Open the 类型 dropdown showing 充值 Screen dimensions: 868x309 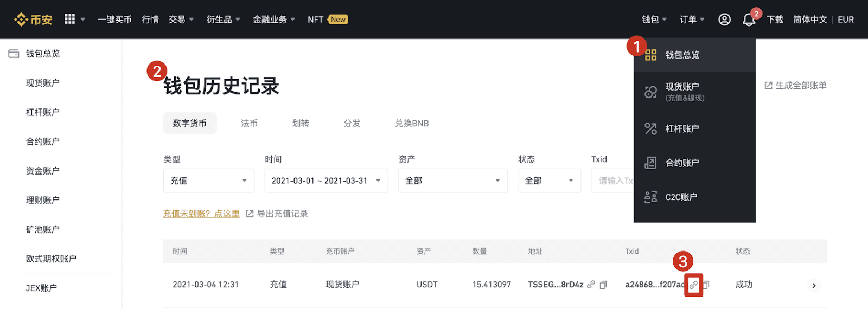pos(209,181)
